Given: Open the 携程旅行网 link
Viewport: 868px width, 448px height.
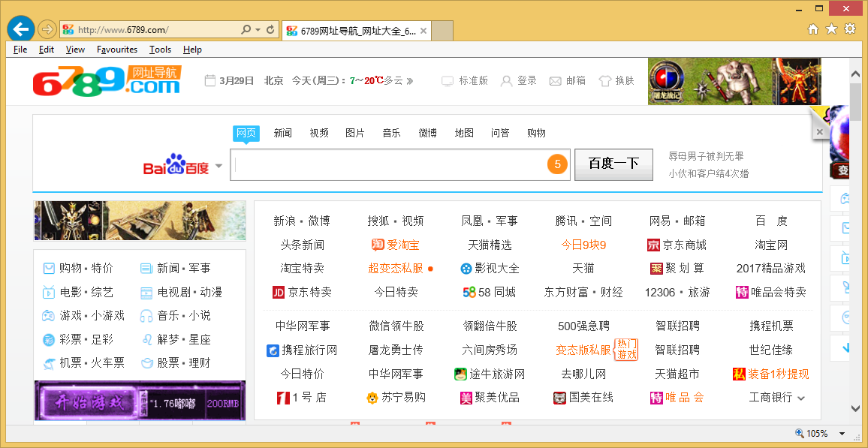Looking at the screenshot, I should click(x=302, y=350).
